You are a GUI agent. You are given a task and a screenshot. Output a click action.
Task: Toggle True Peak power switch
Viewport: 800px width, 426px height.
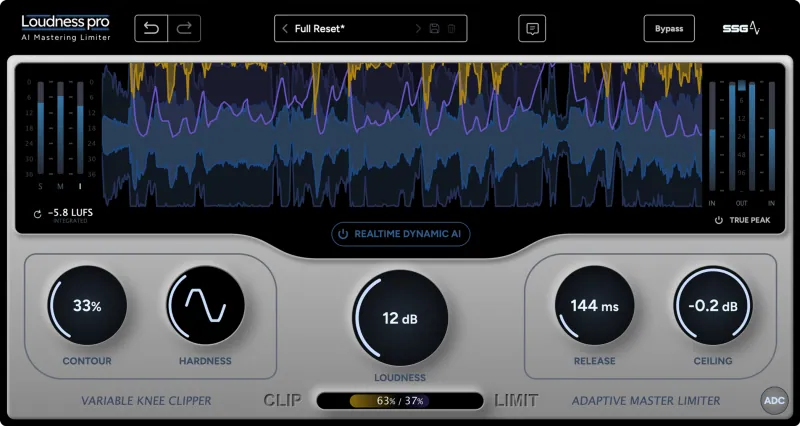click(x=719, y=220)
